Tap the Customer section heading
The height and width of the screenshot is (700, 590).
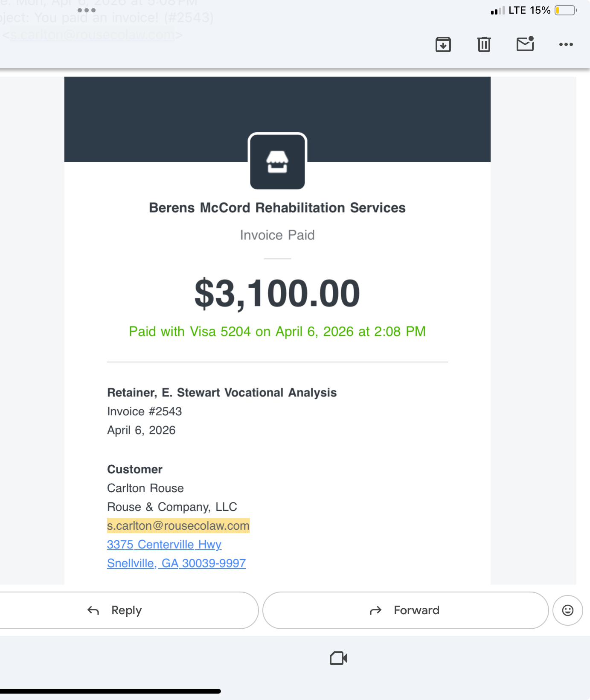coord(135,470)
